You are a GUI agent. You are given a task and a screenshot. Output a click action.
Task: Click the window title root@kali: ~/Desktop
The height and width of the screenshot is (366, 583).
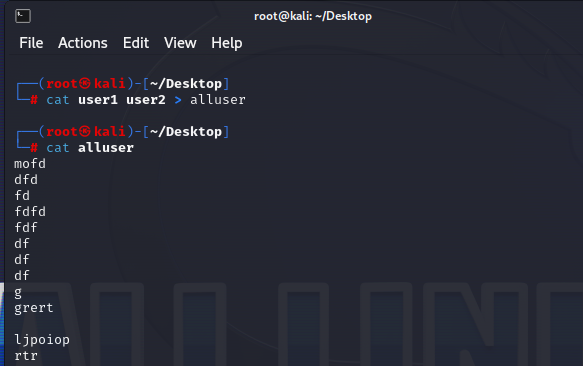point(313,16)
